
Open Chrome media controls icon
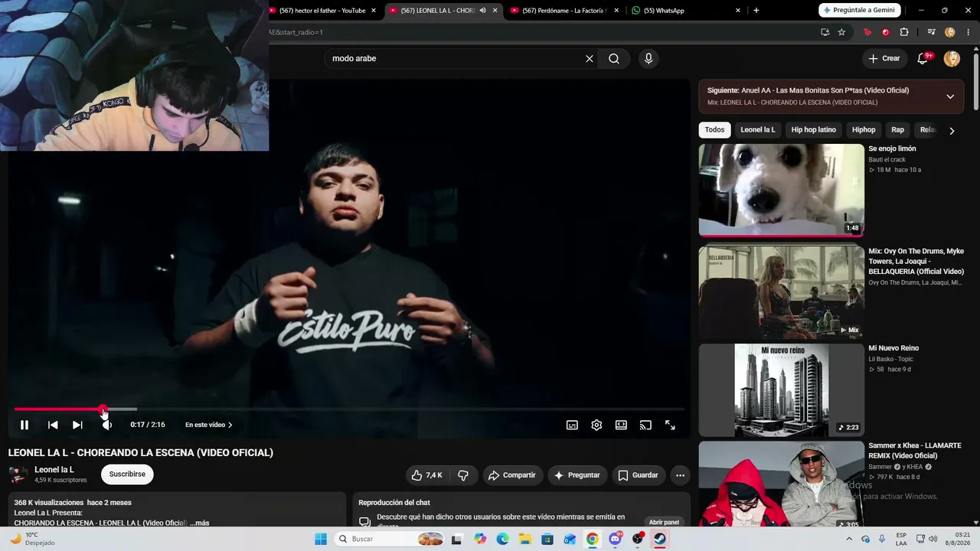[931, 32]
